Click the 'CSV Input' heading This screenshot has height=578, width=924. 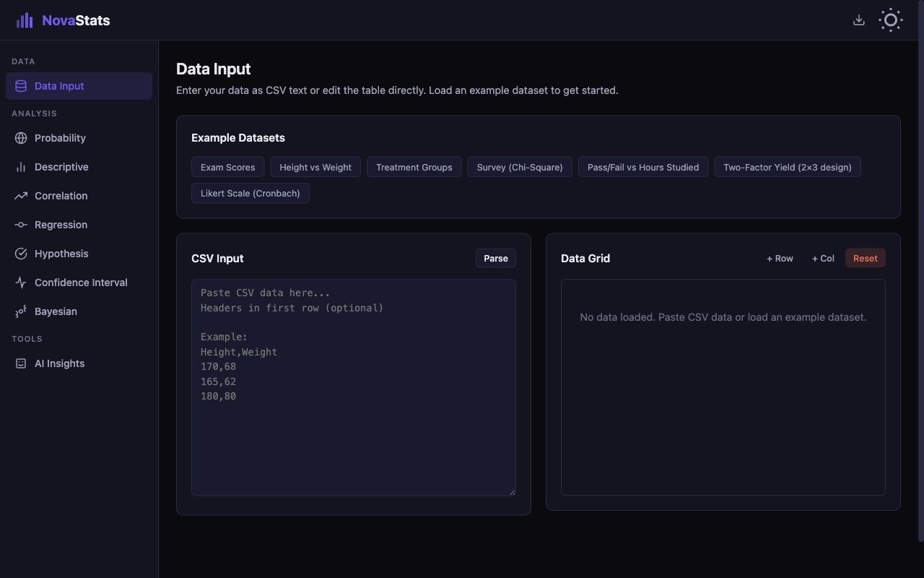pos(217,258)
